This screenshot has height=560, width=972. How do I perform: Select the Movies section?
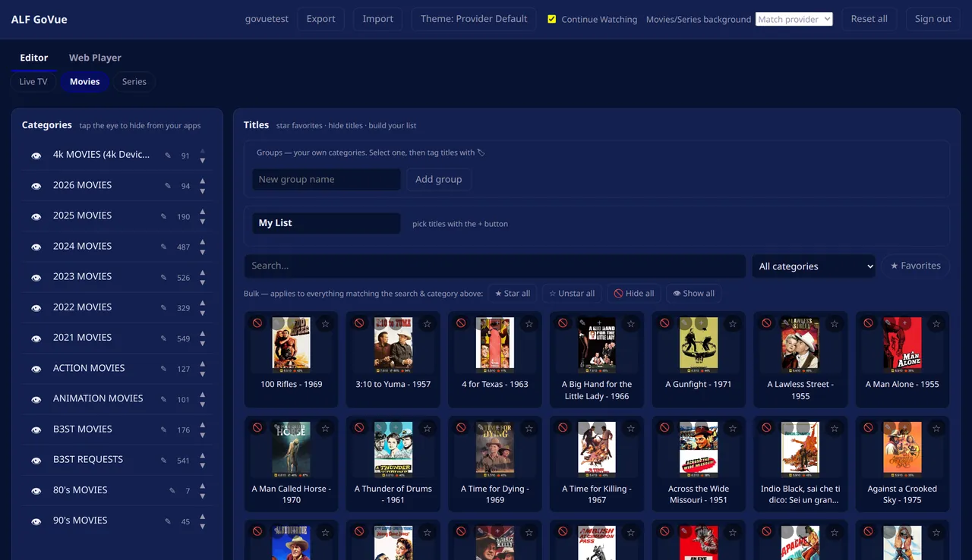point(85,82)
